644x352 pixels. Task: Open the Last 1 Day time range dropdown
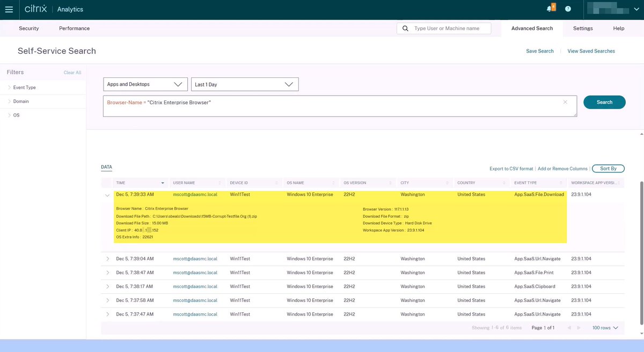[x=244, y=84]
